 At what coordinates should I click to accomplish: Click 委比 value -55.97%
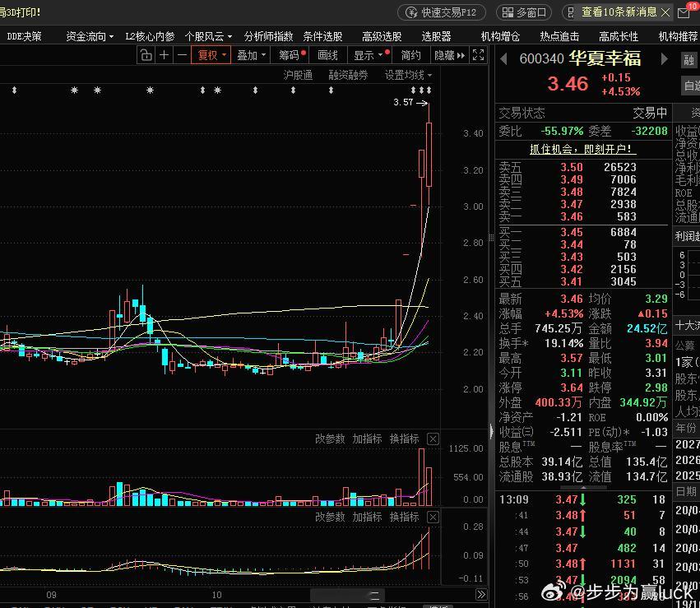click(x=562, y=132)
